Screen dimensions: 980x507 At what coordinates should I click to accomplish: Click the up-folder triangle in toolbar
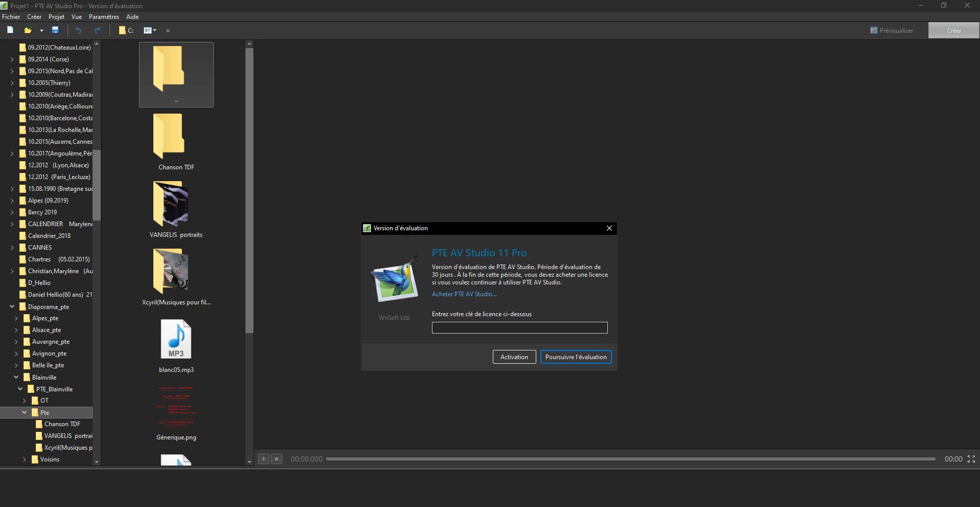168,30
